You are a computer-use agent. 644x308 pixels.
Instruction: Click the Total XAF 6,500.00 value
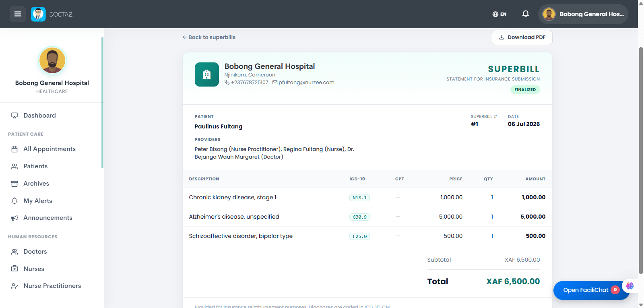(x=513, y=281)
